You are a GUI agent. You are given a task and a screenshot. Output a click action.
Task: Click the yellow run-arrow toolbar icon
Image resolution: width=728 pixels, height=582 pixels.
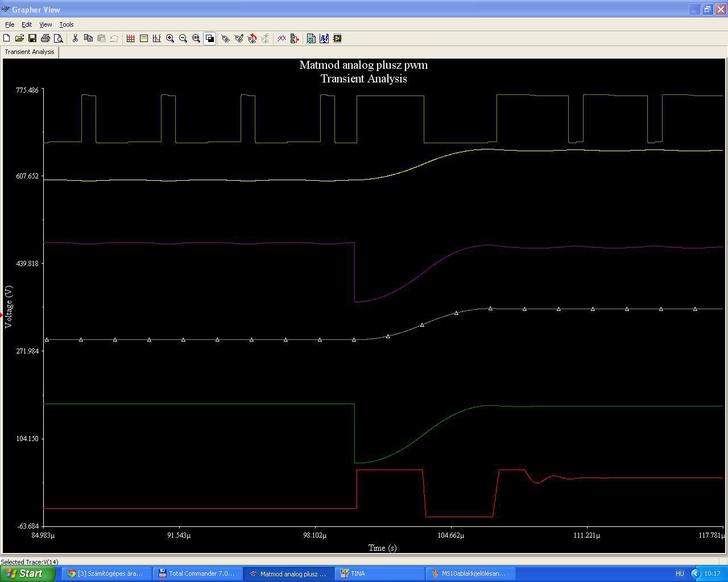tap(337, 38)
